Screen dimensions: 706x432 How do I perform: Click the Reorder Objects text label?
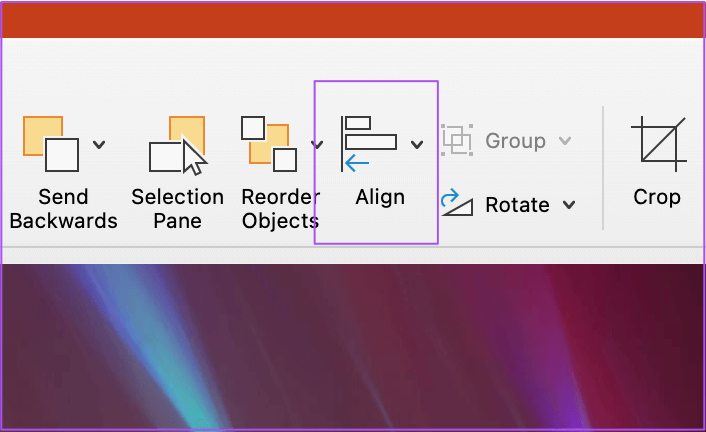[281, 209]
